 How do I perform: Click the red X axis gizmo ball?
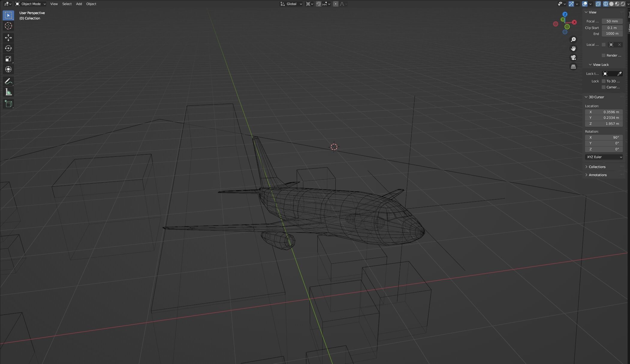(x=574, y=22)
